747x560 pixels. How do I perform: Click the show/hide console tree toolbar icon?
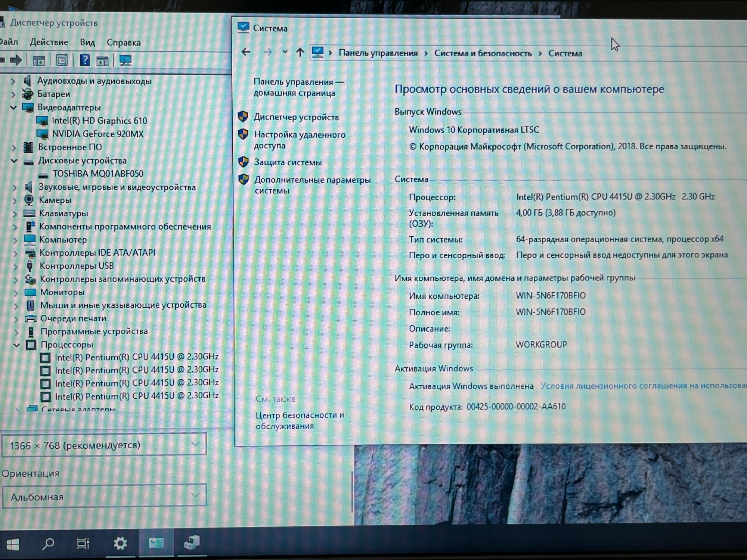coord(39,61)
